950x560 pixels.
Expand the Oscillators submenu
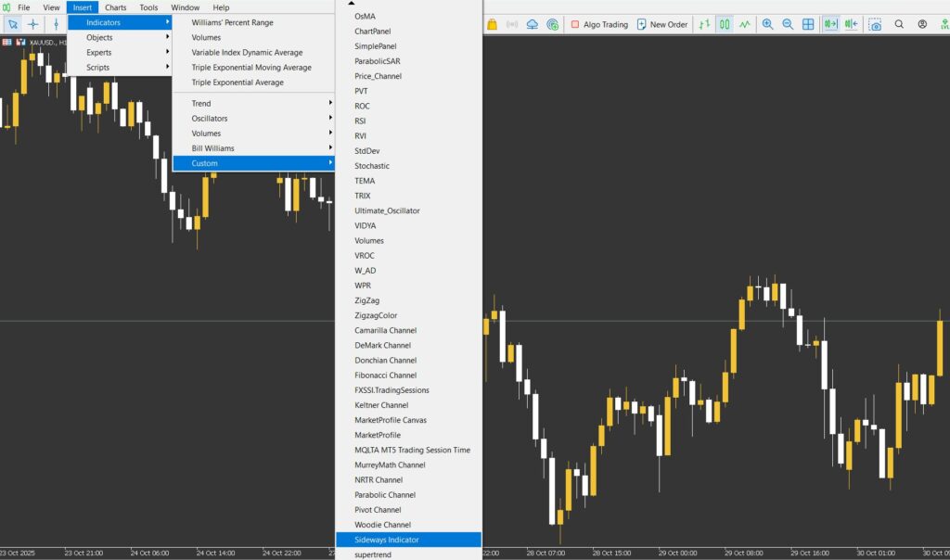tap(211, 118)
